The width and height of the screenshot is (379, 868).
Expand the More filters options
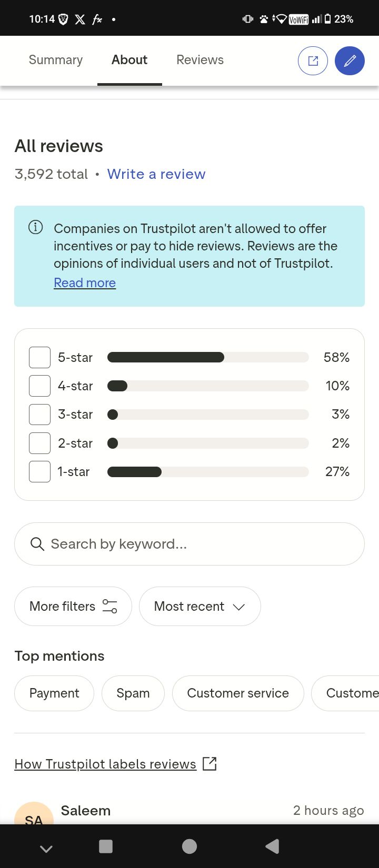73,606
